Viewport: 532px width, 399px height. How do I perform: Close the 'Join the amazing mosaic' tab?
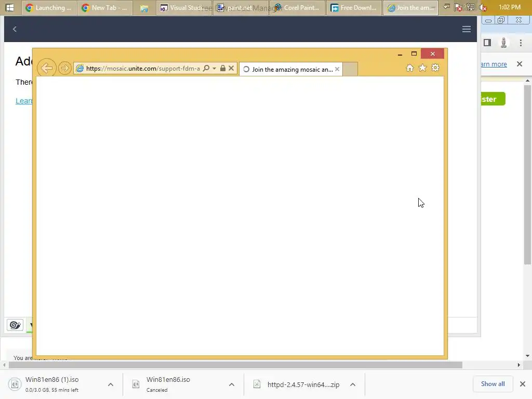tap(337, 69)
